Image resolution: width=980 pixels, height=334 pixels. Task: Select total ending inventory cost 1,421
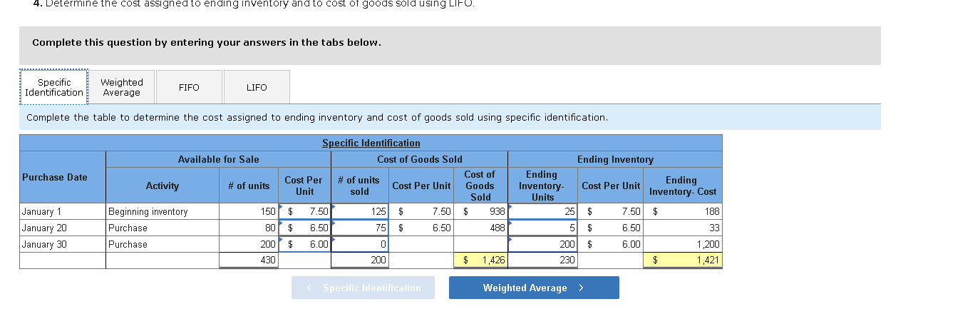[x=682, y=260]
